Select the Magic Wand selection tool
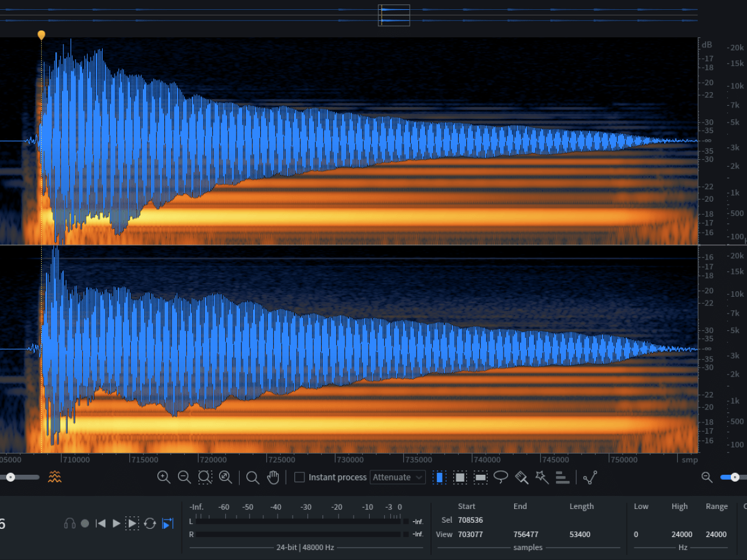This screenshot has width=747, height=560. (542, 477)
